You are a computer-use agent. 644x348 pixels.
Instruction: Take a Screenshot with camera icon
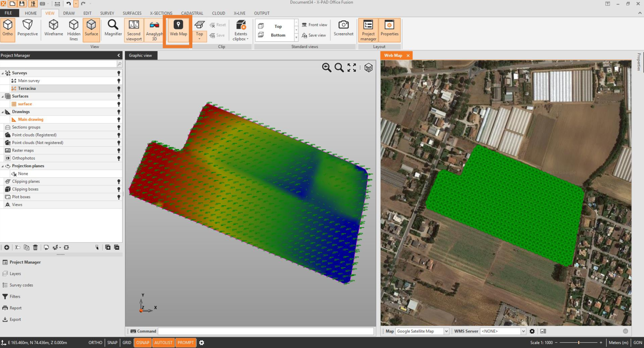[x=343, y=28]
